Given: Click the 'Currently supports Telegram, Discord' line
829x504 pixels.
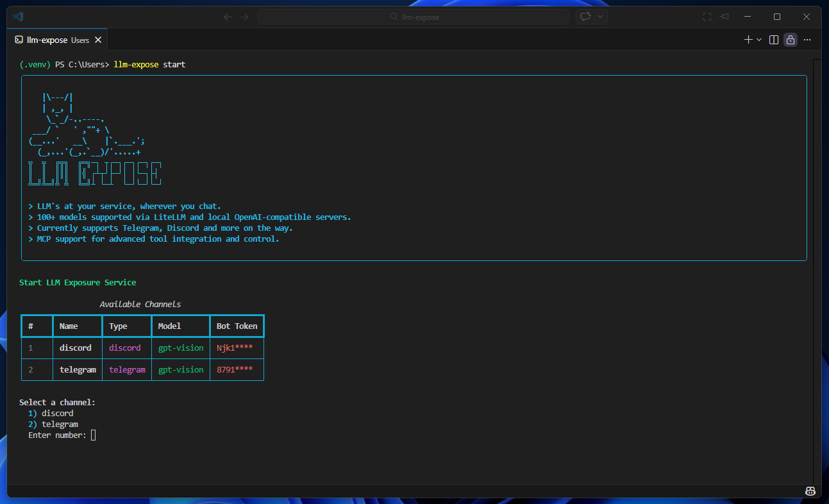Looking at the screenshot, I should (x=160, y=228).
